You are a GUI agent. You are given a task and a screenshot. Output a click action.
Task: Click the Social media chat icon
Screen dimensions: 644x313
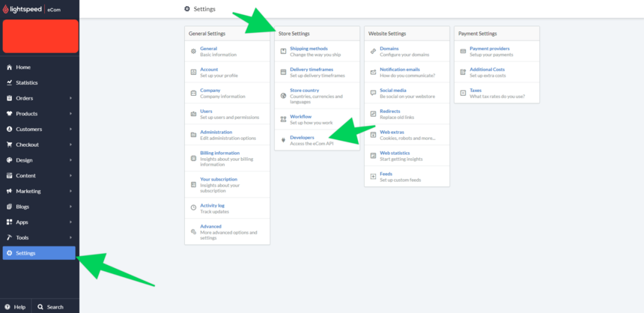click(373, 93)
